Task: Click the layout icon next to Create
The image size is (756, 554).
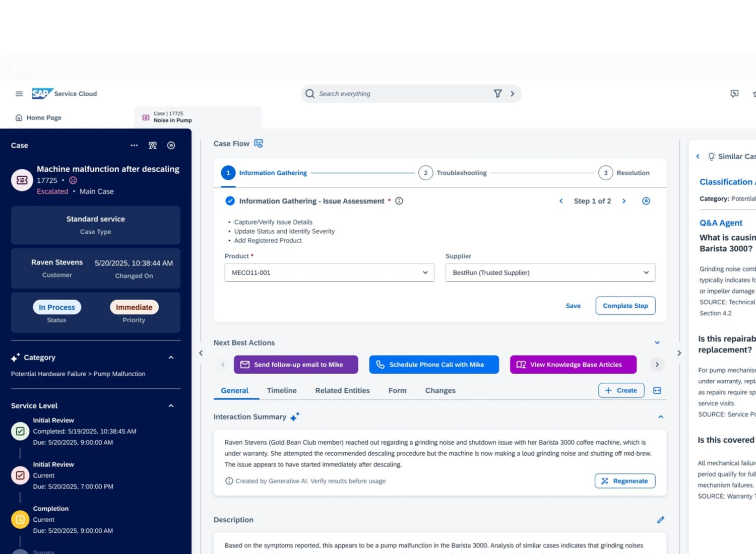Action: (657, 390)
